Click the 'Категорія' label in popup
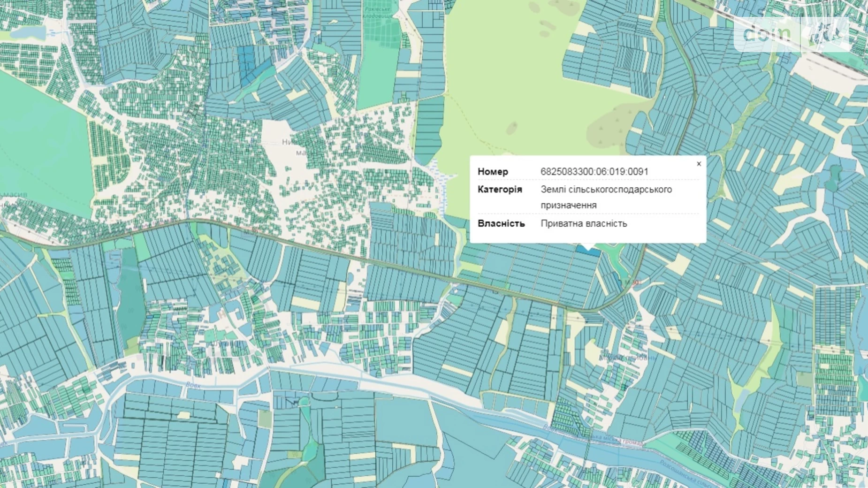The height and width of the screenshot is (488, 868). (x=500, y=190)
